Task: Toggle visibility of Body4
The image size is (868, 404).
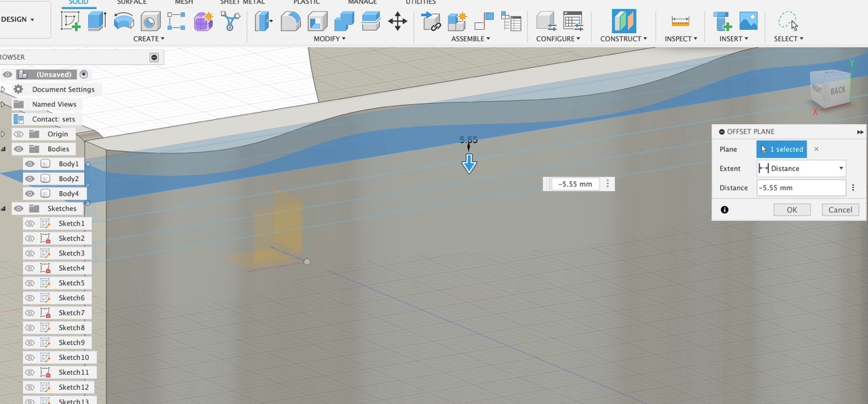Action: (x=29, y=193)
